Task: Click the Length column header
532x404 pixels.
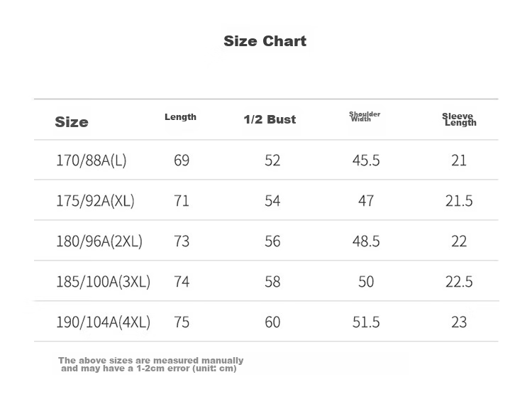Action: (x=180, y=116)
